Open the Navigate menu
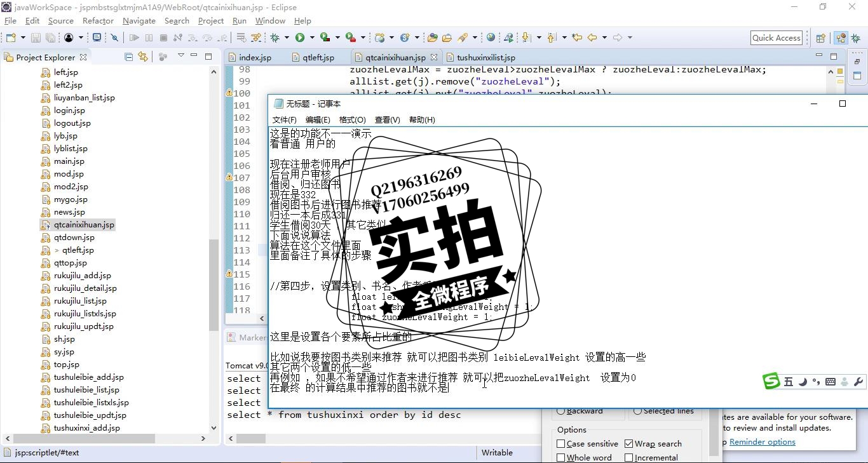Image resolution: width=868 pixels, height=463 pixels. coord(139,20)
